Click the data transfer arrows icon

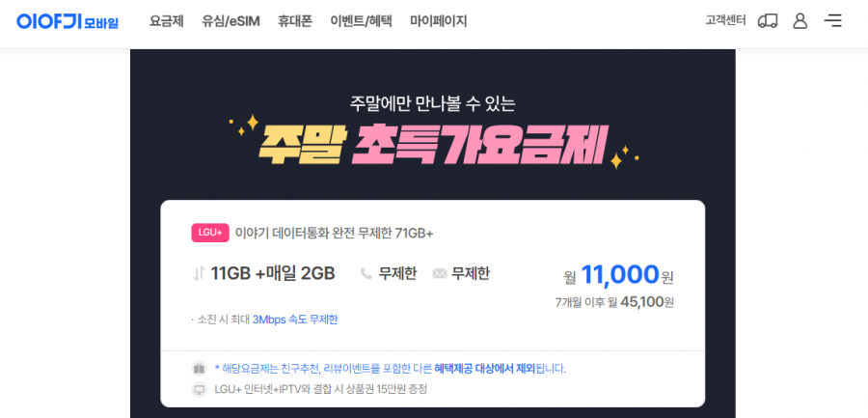coord(199,273)
